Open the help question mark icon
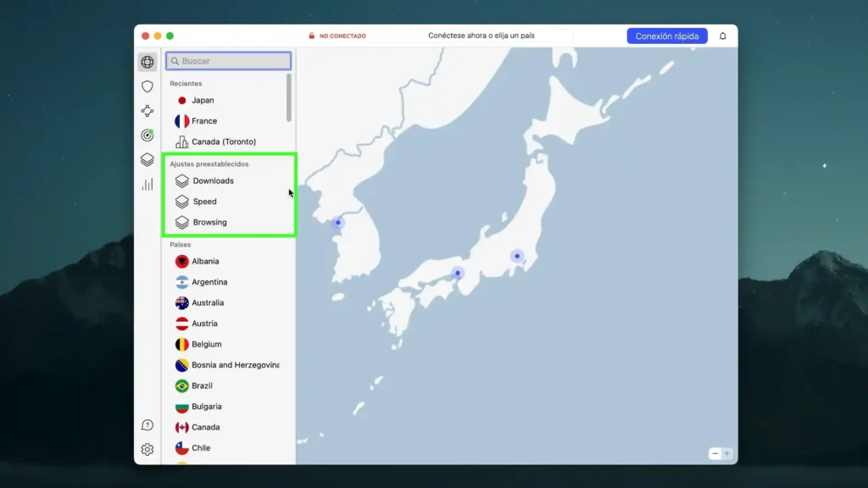868x488 pixels. [x=147, y=426]
